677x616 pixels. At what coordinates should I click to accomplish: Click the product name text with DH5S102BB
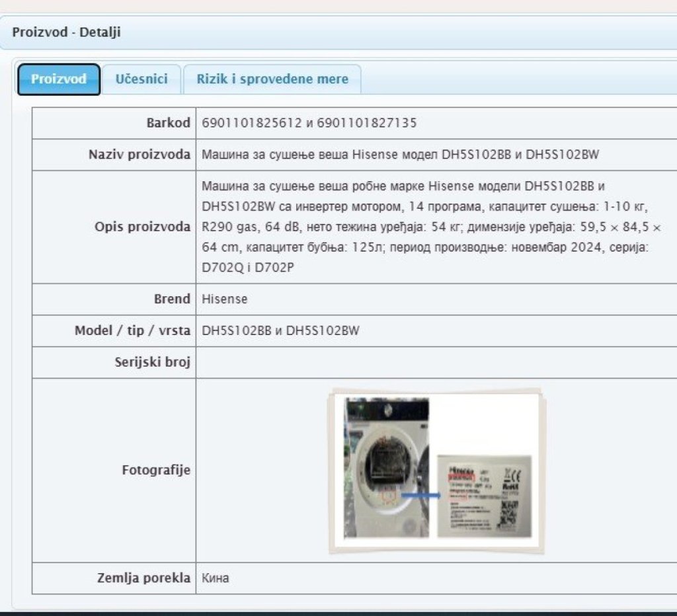coord(400,155)
